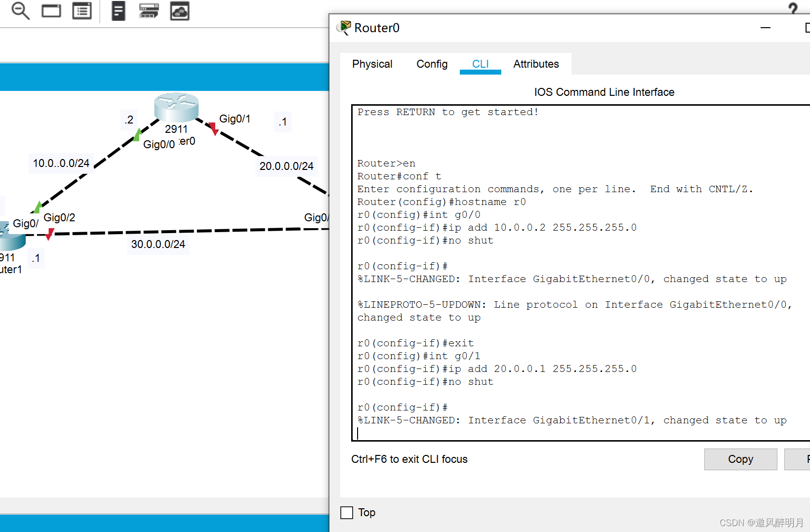Select the magnifier Inspect tool
810x532 pixels.
[x=20, y=10]
